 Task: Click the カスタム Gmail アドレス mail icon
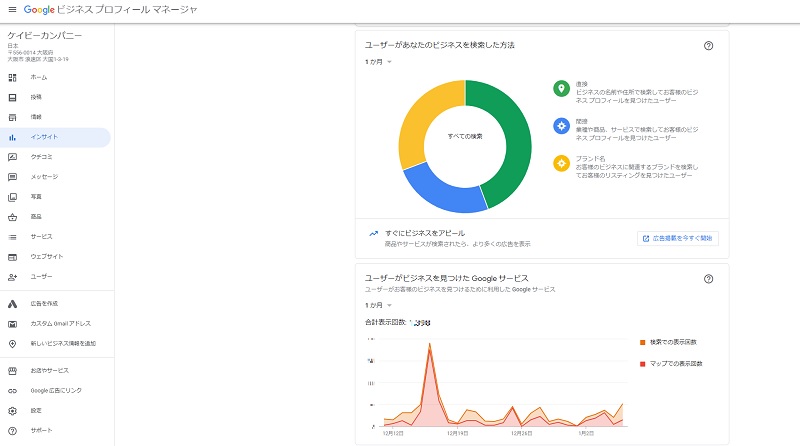(12, 324)
